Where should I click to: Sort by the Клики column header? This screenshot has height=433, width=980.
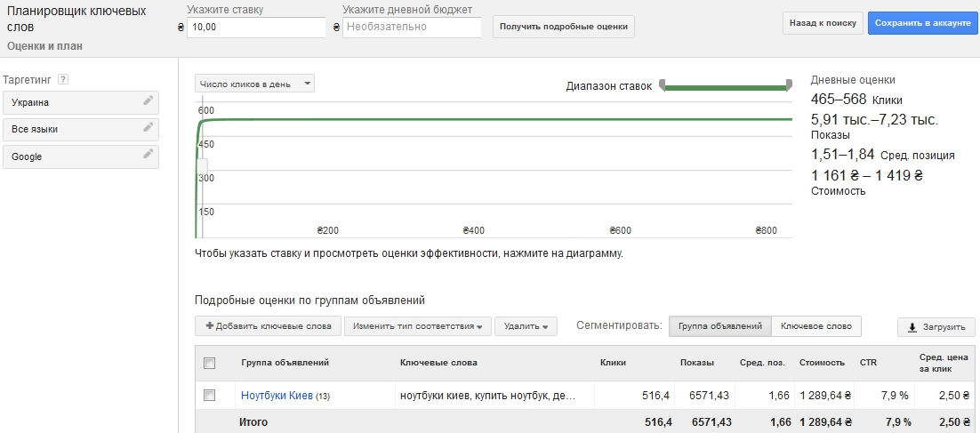pyautogui.click(x=613, y=363)
